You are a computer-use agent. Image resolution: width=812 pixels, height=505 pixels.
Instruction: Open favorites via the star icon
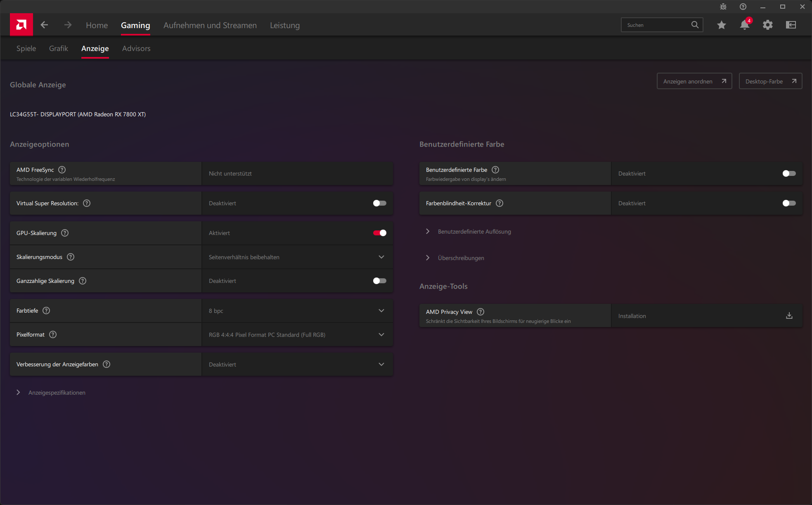(721, 25)
